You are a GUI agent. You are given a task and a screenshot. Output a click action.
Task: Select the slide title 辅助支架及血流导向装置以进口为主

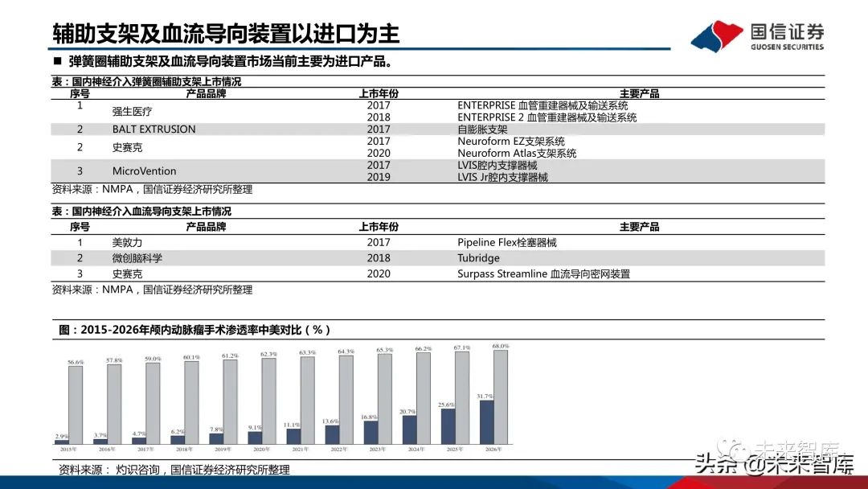[226, 34]
